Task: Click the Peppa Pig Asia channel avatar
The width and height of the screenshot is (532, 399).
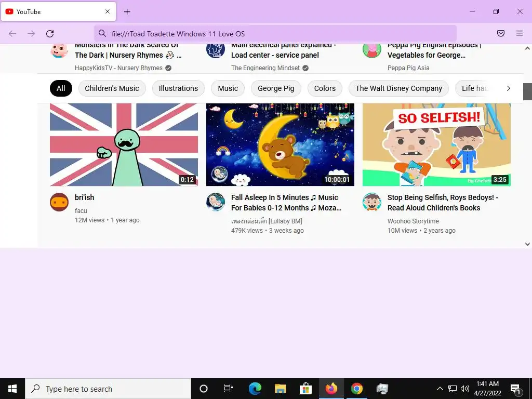Action: tap(372, 50)
